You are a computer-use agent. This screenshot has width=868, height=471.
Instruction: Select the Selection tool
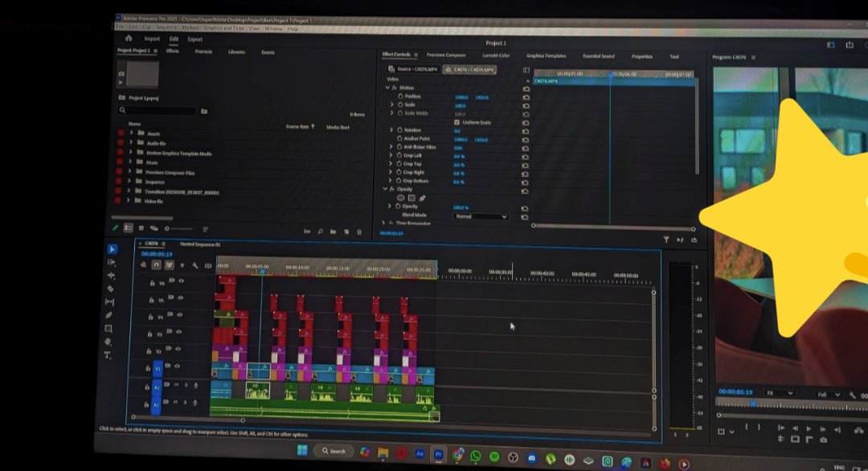(113, 250)
